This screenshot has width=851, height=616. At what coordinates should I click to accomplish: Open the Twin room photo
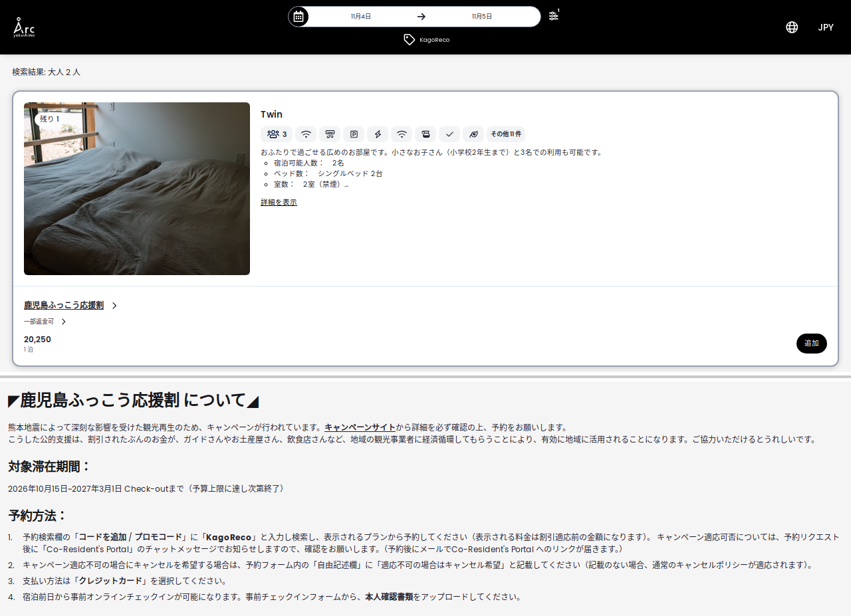(137, 189)
